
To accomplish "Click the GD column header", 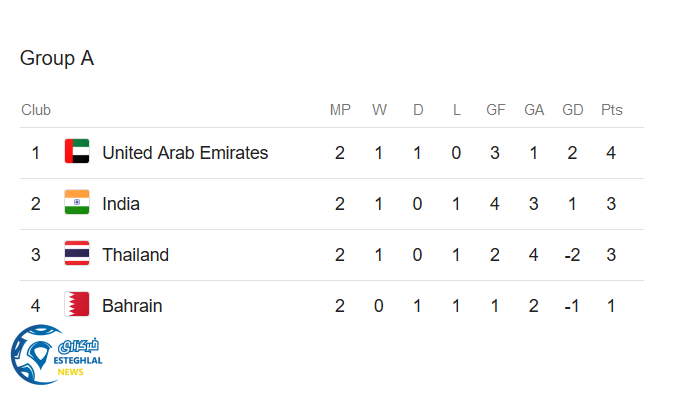I will pos(573,110).
